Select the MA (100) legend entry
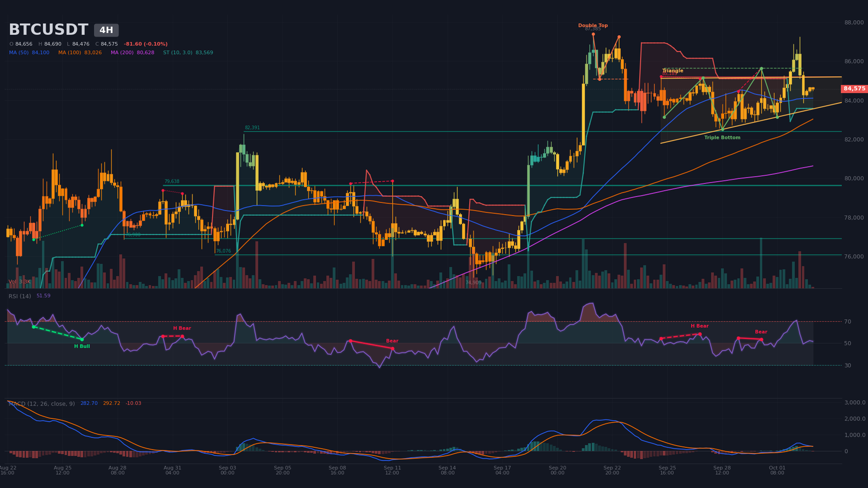 80,53
